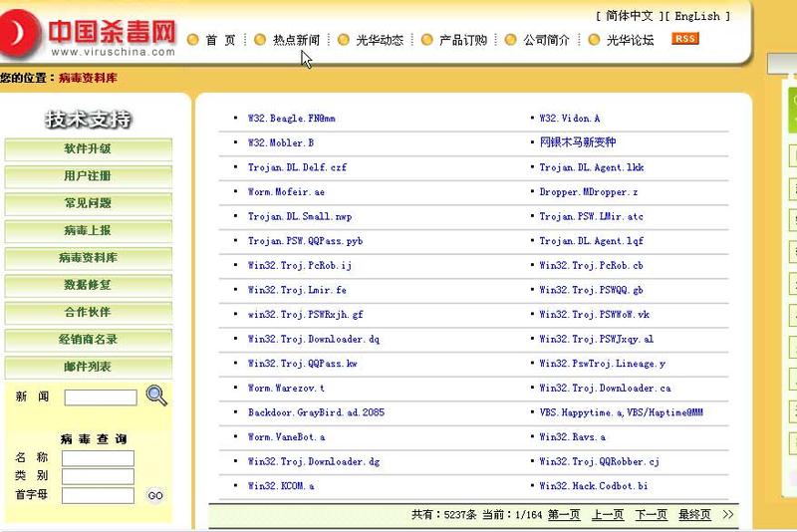Open the Trojan.PSW.QQPass.pyb entry
Screen dimensions: 797x532
[x=305, y=241]
